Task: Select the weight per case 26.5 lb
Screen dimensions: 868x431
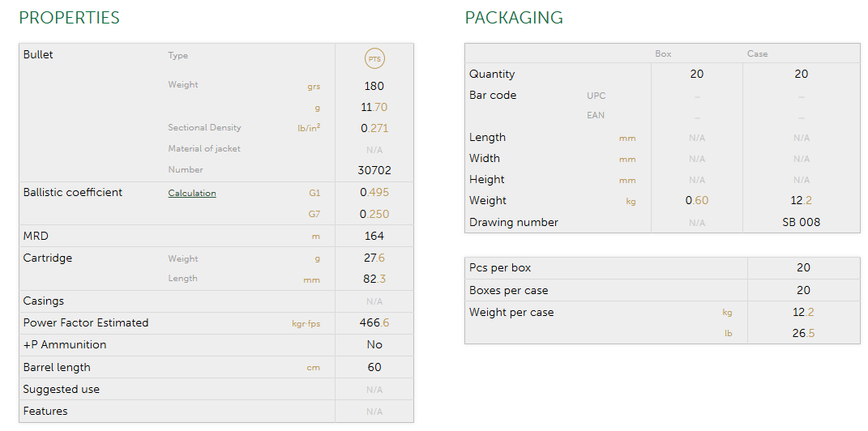Action: 802,334
